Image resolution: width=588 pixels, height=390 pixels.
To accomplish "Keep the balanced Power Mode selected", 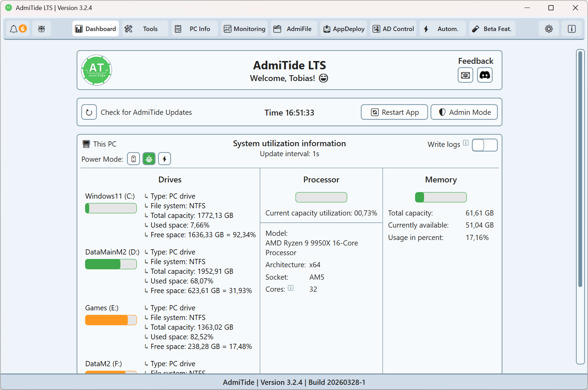I will tap(149, 159).
